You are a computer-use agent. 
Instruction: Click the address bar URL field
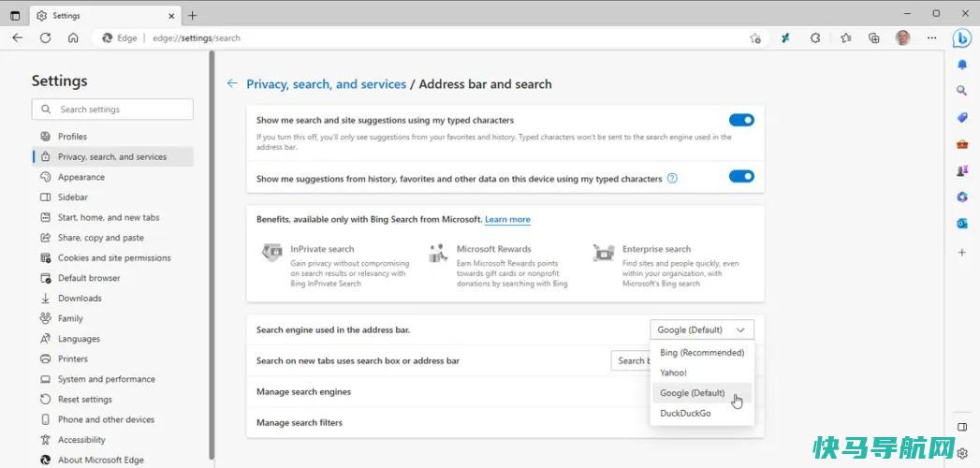click(431, 38)
